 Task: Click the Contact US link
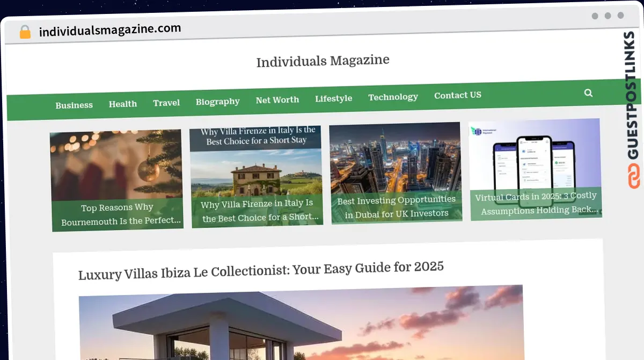coord(458,95)
